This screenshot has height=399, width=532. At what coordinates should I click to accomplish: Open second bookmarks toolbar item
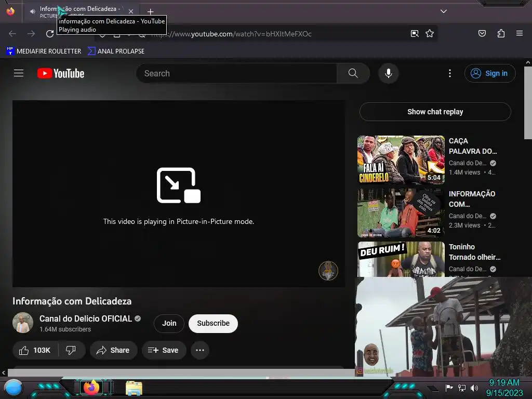(x=116, y=51)
